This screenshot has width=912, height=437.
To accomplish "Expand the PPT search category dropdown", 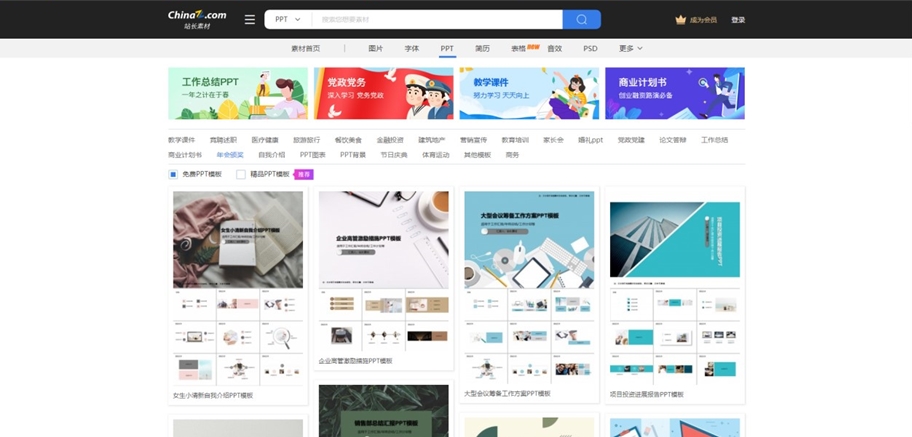I will 287,19.
